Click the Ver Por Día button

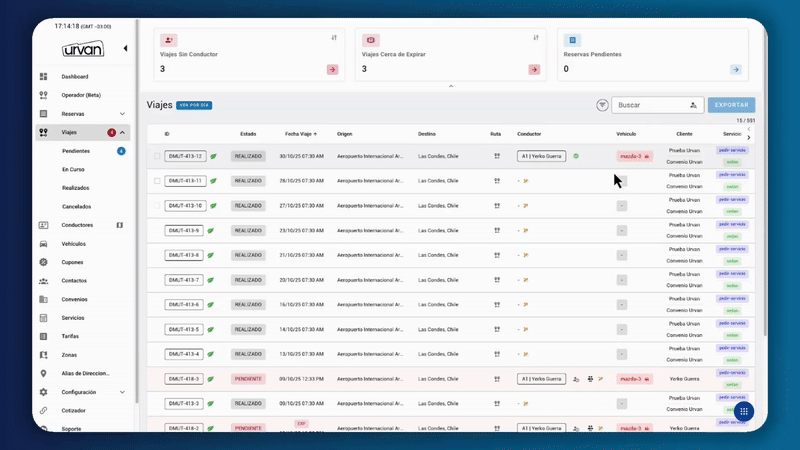(x=194, y=105)
